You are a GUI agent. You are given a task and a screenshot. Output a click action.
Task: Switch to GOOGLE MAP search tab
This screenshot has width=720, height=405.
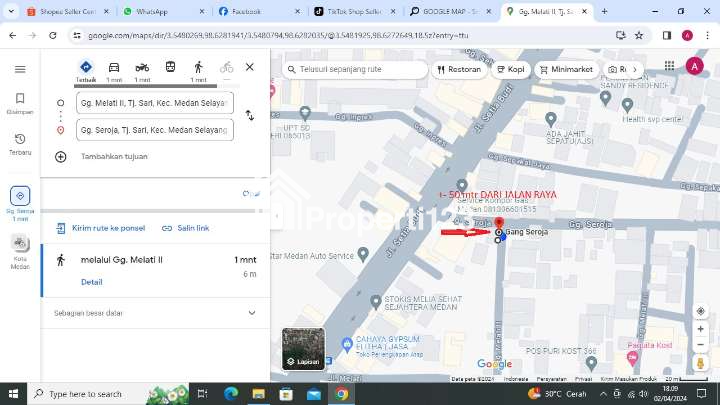click(x=450, y=11)
